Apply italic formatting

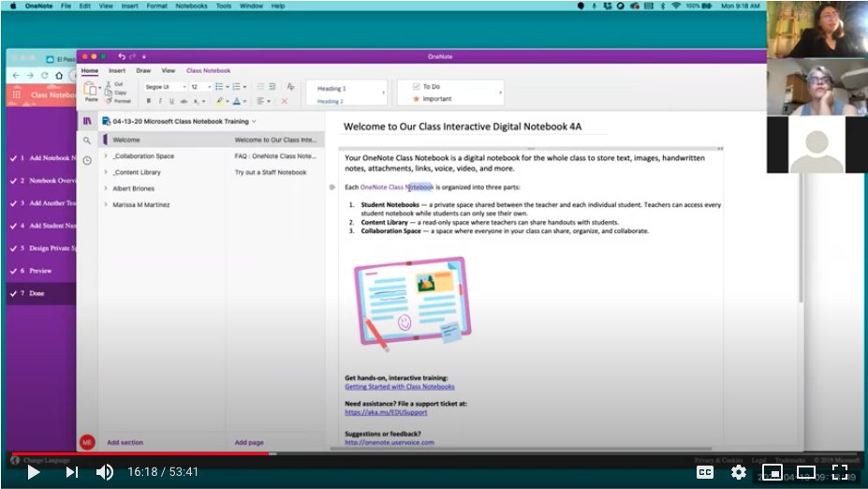[160, 101]
